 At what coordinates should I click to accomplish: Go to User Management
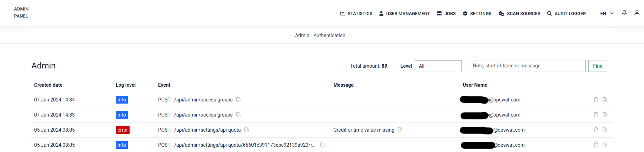point(404,13)
